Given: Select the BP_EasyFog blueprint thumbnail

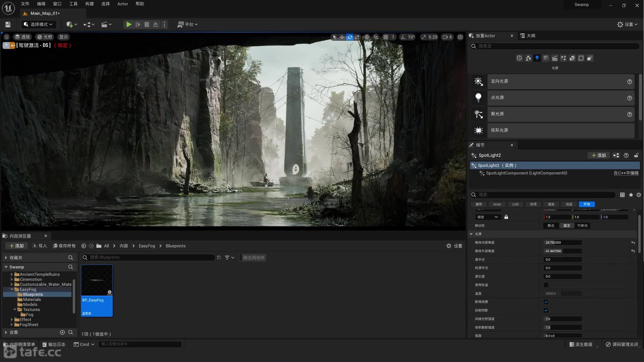Looking at the screenshot, I should (x=97, y=290).
